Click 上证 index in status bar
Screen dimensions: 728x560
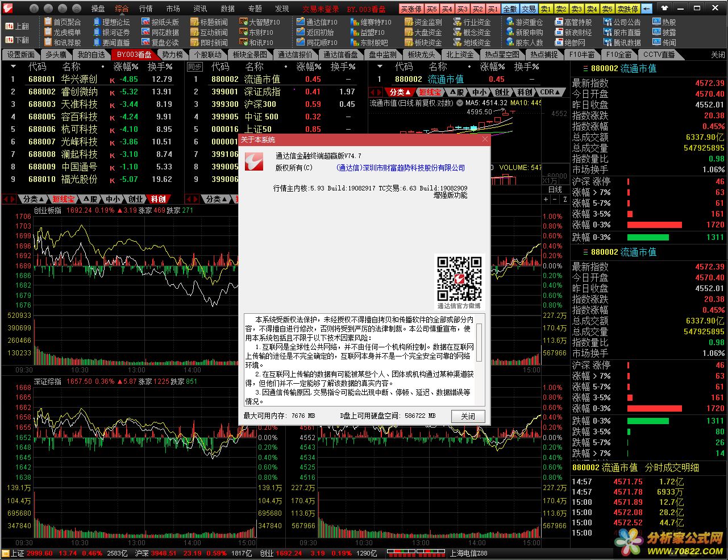tap(18, 553)
